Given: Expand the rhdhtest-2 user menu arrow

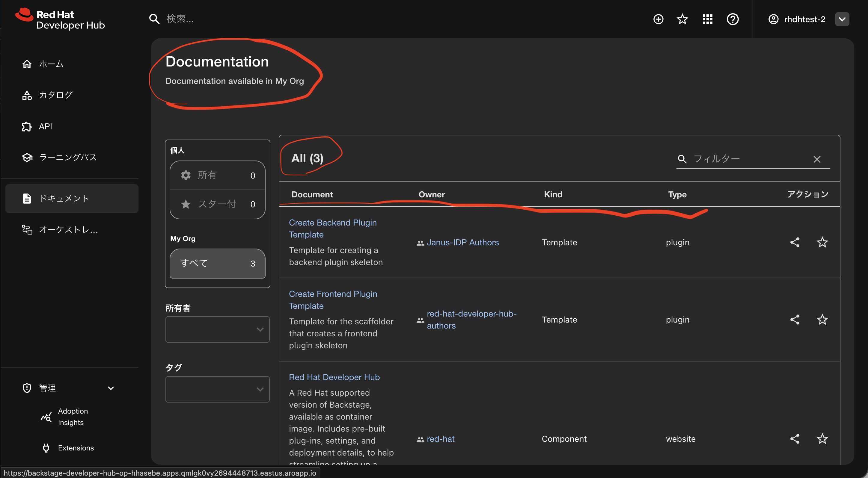Looking at the screenshot, I should pos(842,19).
